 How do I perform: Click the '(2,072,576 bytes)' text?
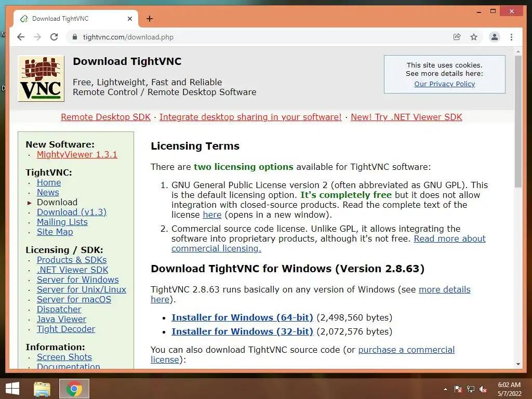[354, 331]
